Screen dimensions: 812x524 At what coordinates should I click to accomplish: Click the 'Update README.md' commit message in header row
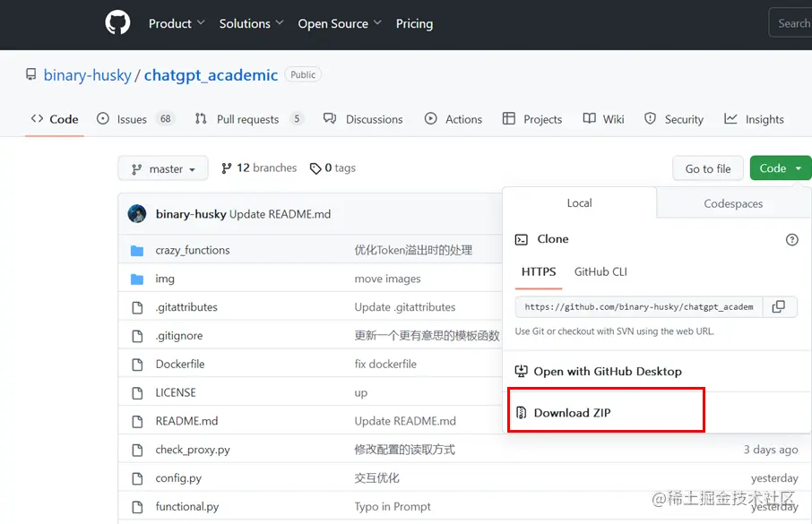[x=281, y=214]
